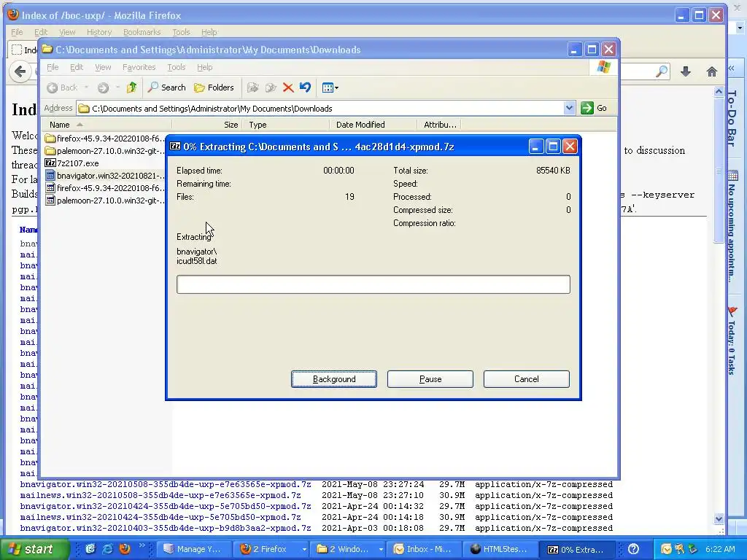Viewport: 747px width, 560px height.
Task: Open bnavigator.win32-20210403 download link
Action: (166, 528)
